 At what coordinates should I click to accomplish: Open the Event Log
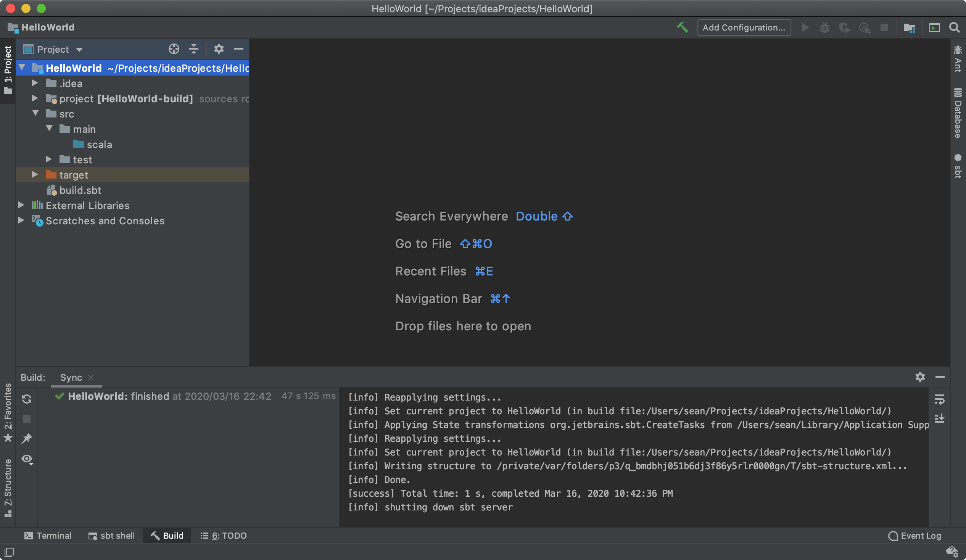[x=914, y=536]
